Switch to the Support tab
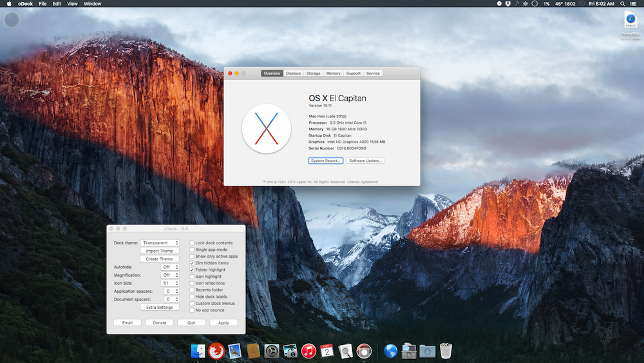Image resolution: width=644 pixels, height=363 pixels. pyautogui.click(x=353, y=73)
